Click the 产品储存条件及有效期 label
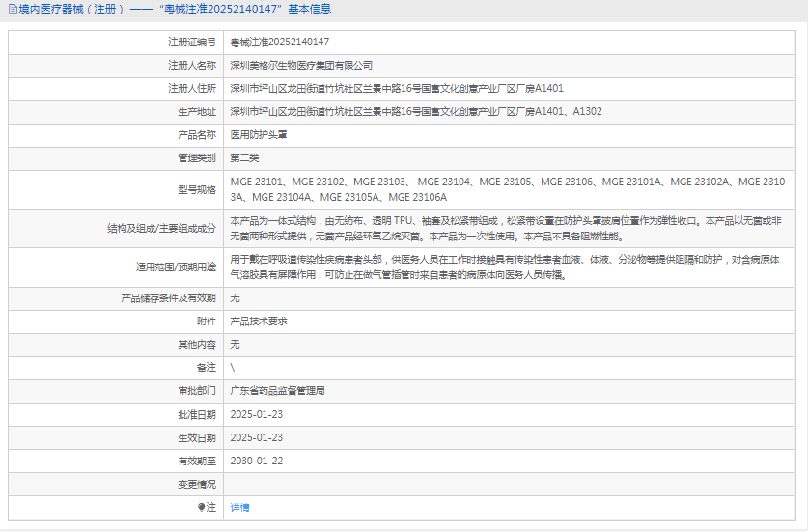This screenshot has height=532, width=808. click(x=169, y=298)
